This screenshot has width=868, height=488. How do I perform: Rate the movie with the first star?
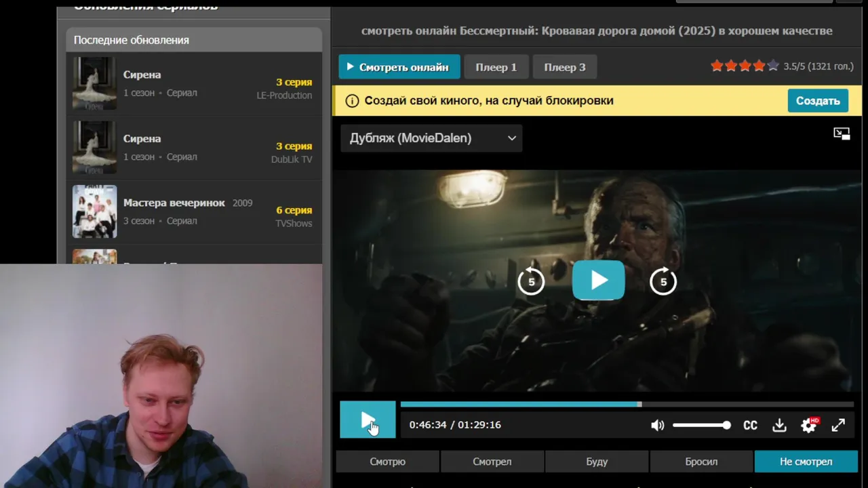(x=717, y=66)
